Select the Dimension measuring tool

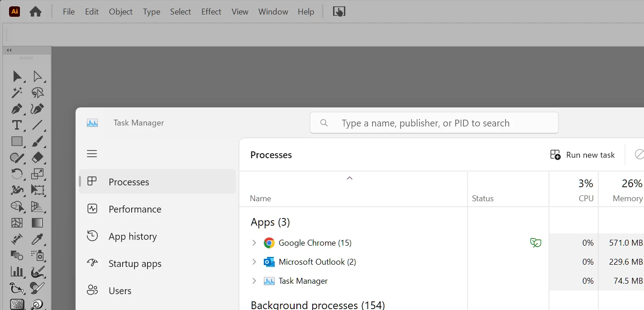[17, 239]
